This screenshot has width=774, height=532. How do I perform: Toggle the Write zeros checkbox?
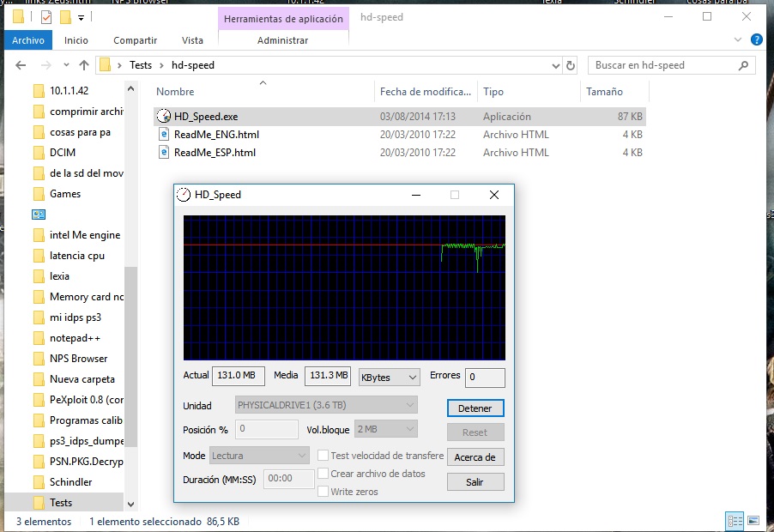coord(323,492)
